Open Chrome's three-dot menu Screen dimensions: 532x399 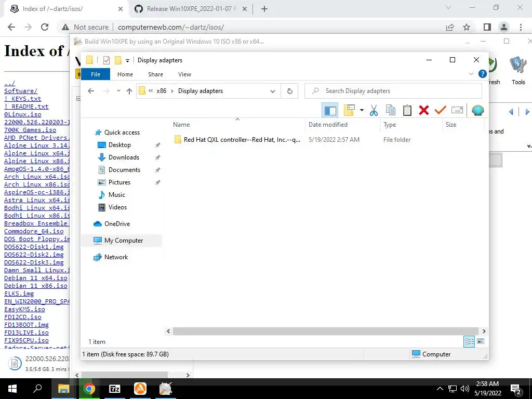click(x=521, y=27)
